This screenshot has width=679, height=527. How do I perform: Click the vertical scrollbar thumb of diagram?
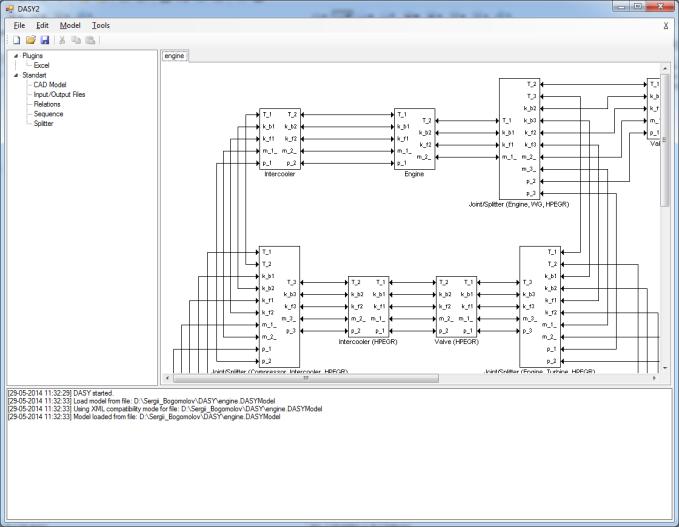pyautogui.click(x=665, y=140)
